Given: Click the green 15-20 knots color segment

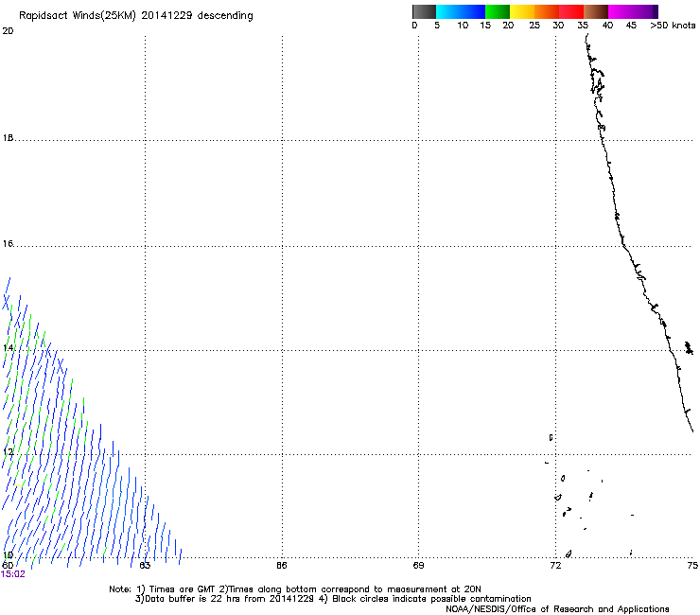Looking at the screenshot, I should pos(498,11).
